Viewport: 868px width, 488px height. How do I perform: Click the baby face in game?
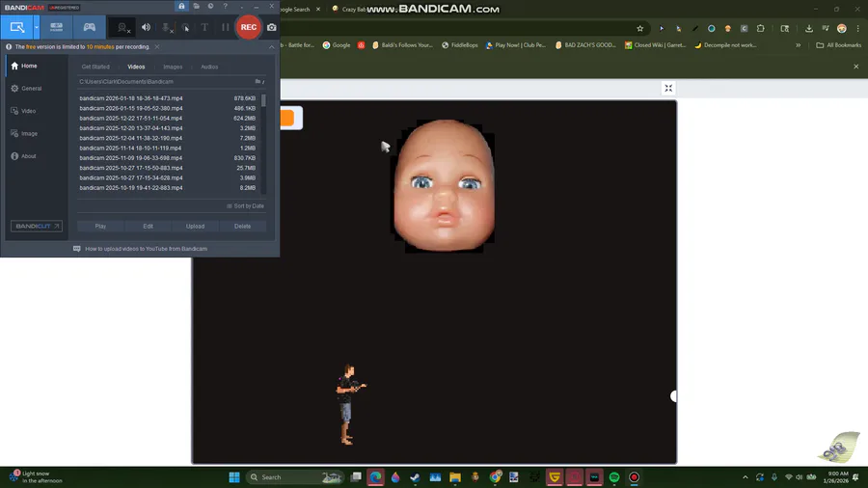click(444, 185)
